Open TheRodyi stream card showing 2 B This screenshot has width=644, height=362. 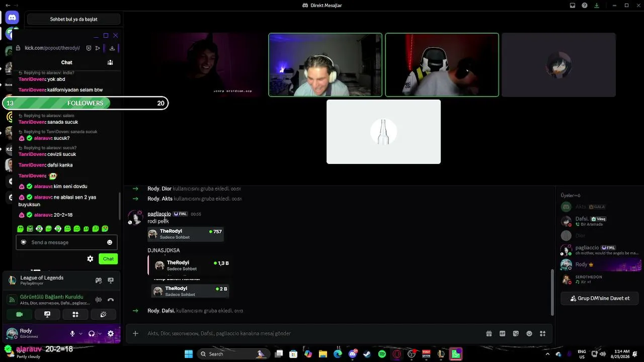coord(190,291)
